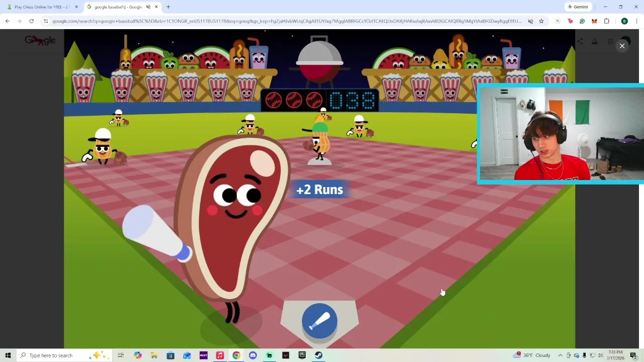Open the Windows Start menu

pos(8,355)
